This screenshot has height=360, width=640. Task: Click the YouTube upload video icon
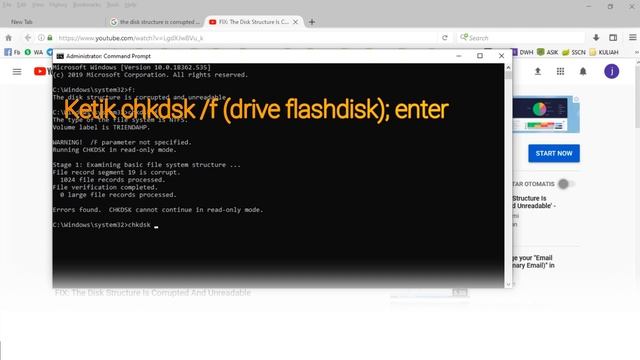tap(538, 71)
